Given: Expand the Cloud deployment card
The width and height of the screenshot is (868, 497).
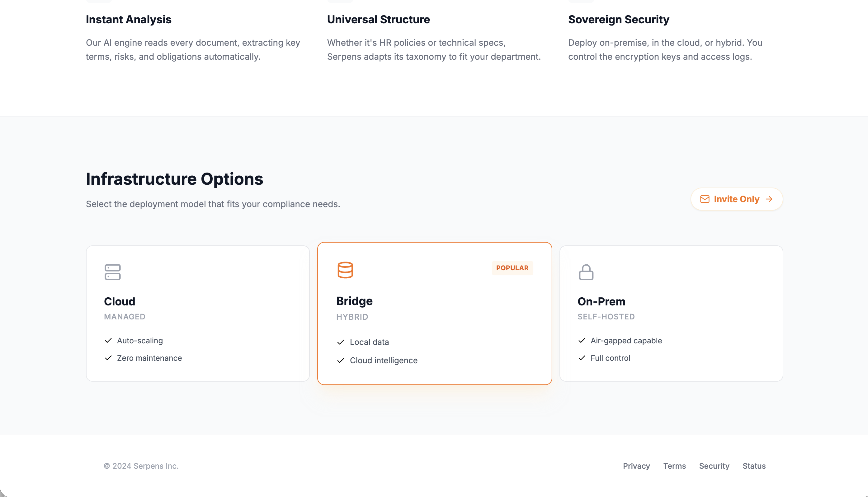Looking at the screenshot, I should [x=198, y=314].
